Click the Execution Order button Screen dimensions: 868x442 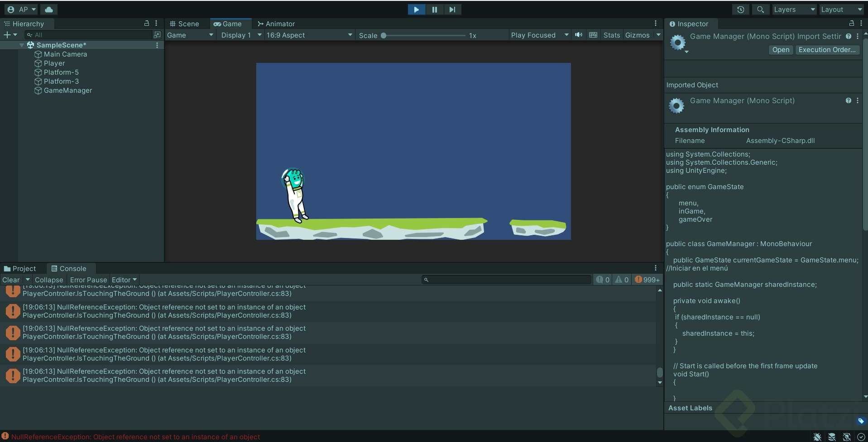click(827, 50)
